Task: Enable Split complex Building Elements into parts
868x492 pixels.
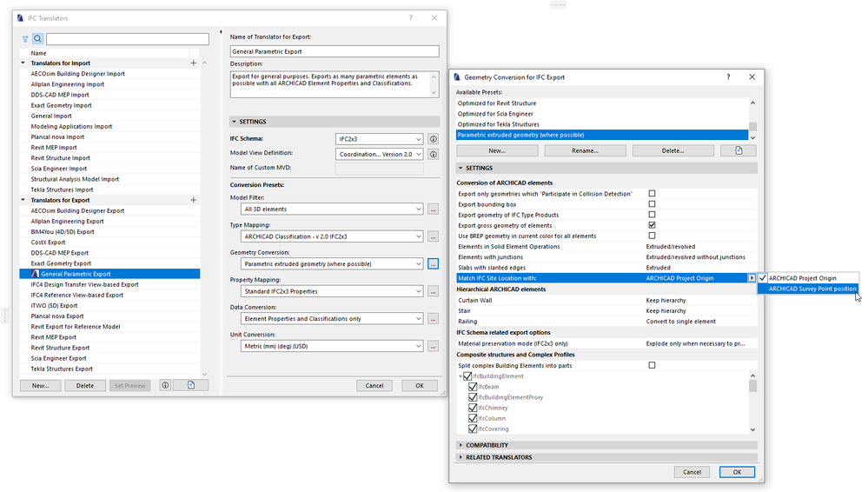Action: click(x=653, y=365)
